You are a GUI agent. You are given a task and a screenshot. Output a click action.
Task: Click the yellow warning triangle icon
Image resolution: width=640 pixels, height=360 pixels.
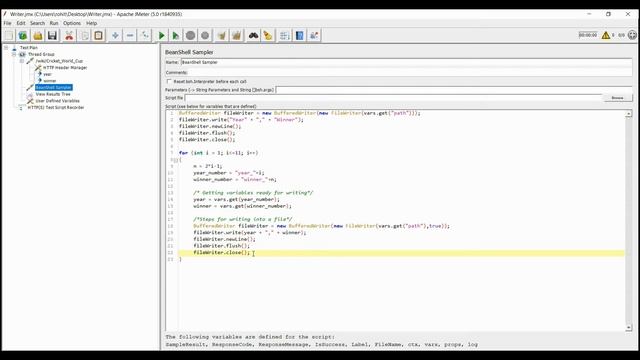606,35
